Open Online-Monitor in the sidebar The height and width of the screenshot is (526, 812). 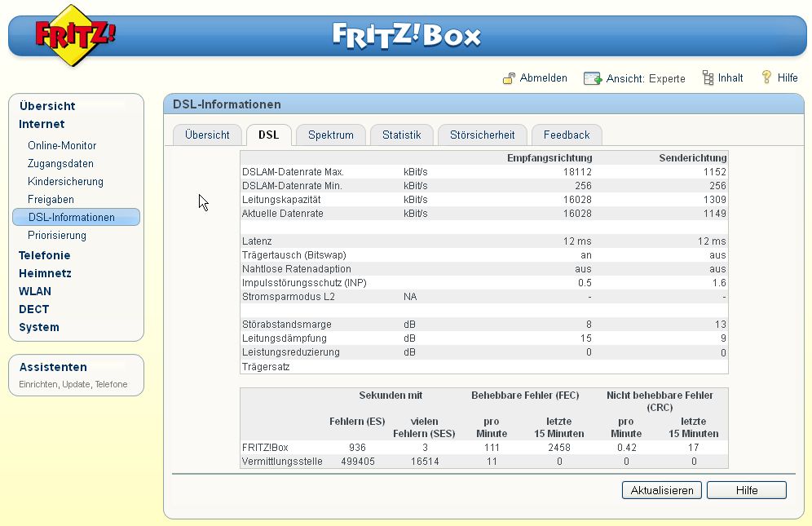coord(62,146)
